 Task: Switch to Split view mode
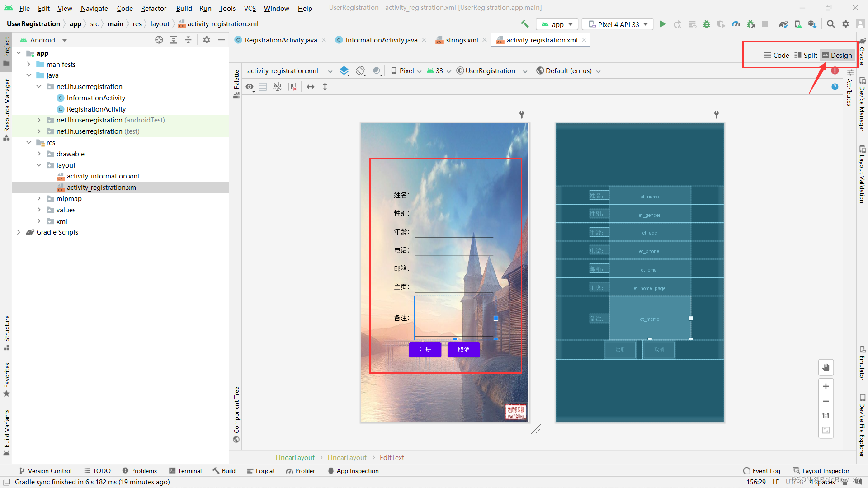[x=806, y=55]
